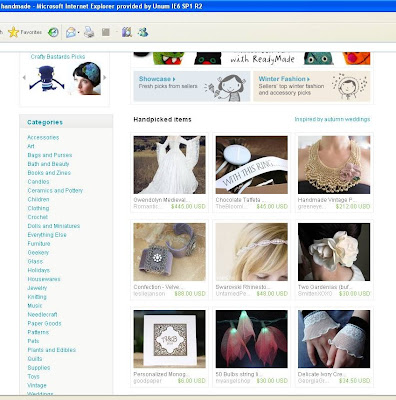Open the Swarovski Rhinestone headband image
Viewport: 396px width, 400px height.
coord(251,252)
